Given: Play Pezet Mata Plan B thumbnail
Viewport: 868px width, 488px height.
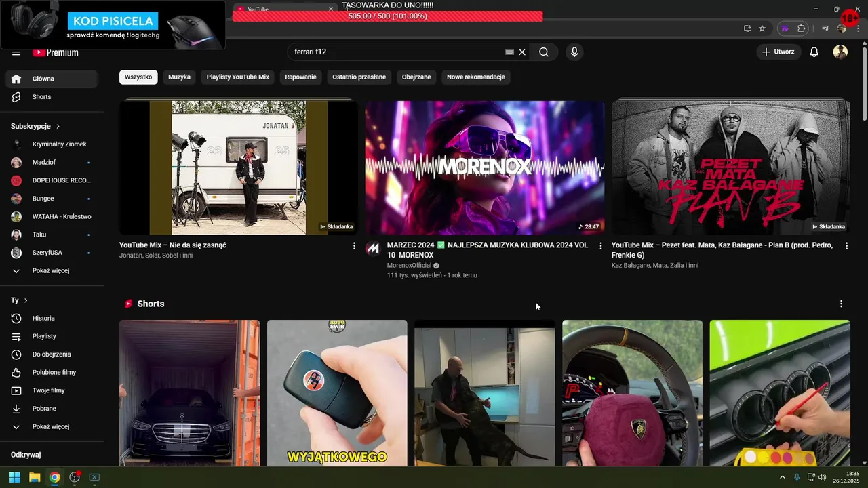Looking at the screenshot, I should (x=731, y=167).
